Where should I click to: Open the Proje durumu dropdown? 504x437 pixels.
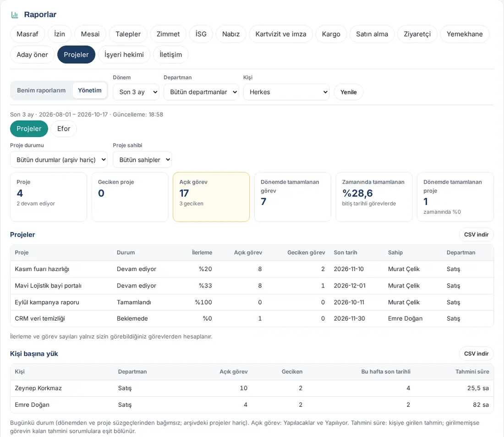59,160
